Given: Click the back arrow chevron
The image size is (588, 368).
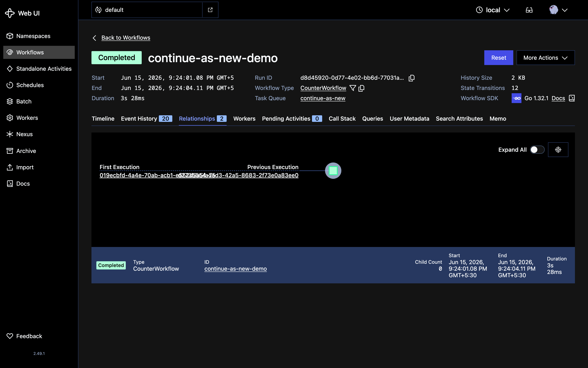Looking at the screenshot, I should tap(95, 38).
